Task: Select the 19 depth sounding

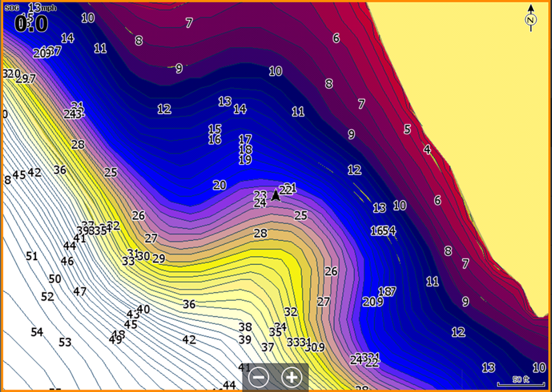Action: pyautogui.click(x=245, y=160)
